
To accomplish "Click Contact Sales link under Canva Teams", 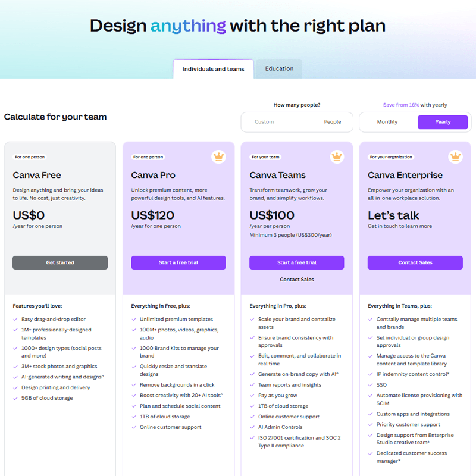I will (297, 280).
